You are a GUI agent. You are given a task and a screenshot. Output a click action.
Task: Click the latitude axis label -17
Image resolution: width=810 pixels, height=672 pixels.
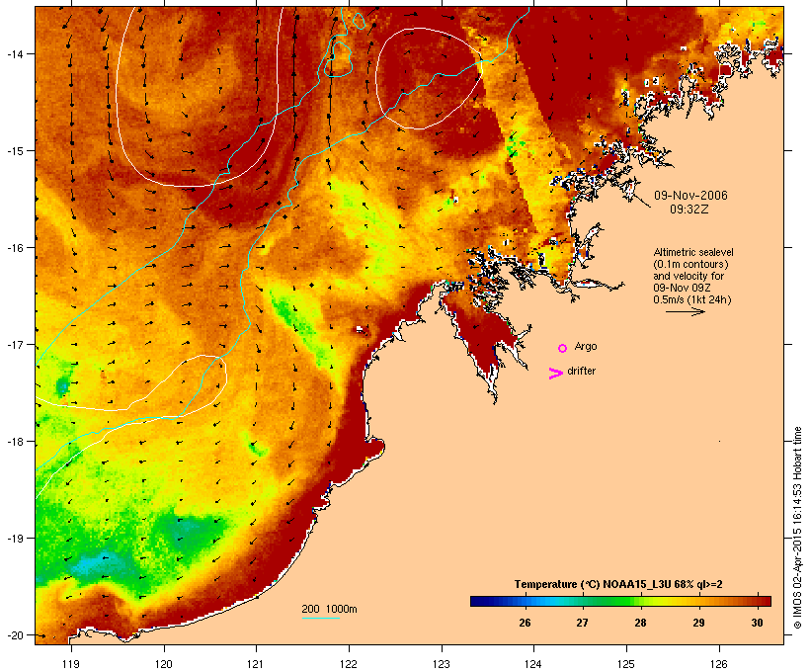[14, 345]
